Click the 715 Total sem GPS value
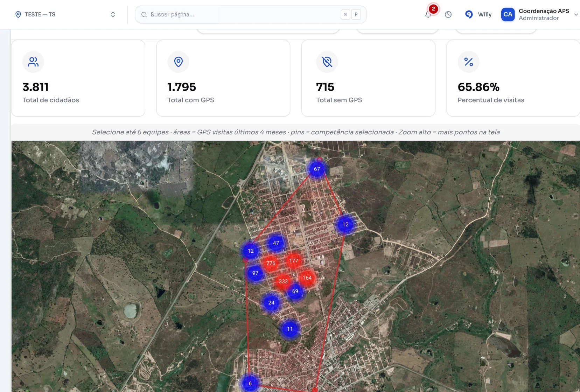This screenshot has width=580, height=392. point(325,87)
